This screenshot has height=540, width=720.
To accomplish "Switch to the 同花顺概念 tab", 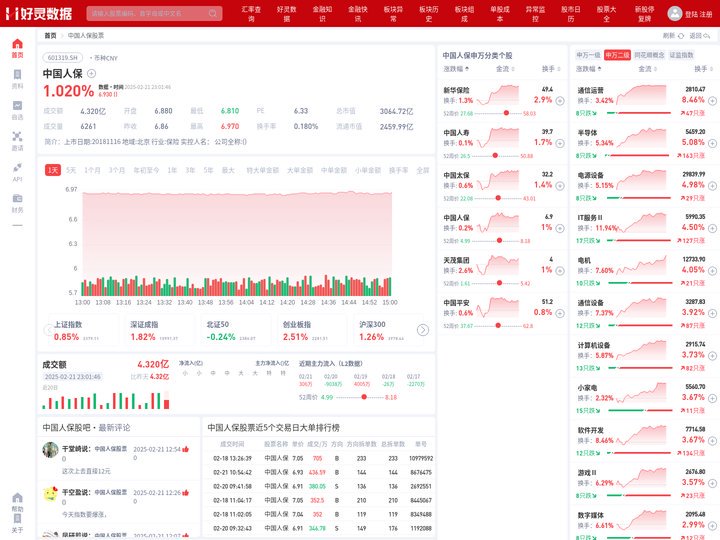I will [x=649, y=55].
